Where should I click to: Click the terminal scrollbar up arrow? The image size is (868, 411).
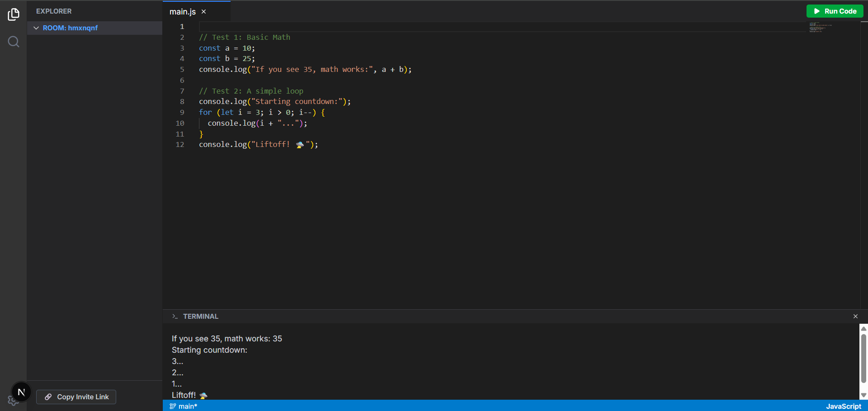[x=863, y=329]
